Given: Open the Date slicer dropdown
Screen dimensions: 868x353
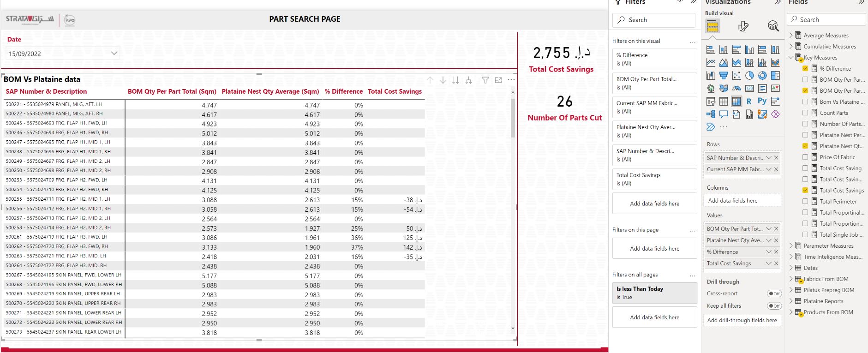Looking at the screenshot, I should point(114,54).
